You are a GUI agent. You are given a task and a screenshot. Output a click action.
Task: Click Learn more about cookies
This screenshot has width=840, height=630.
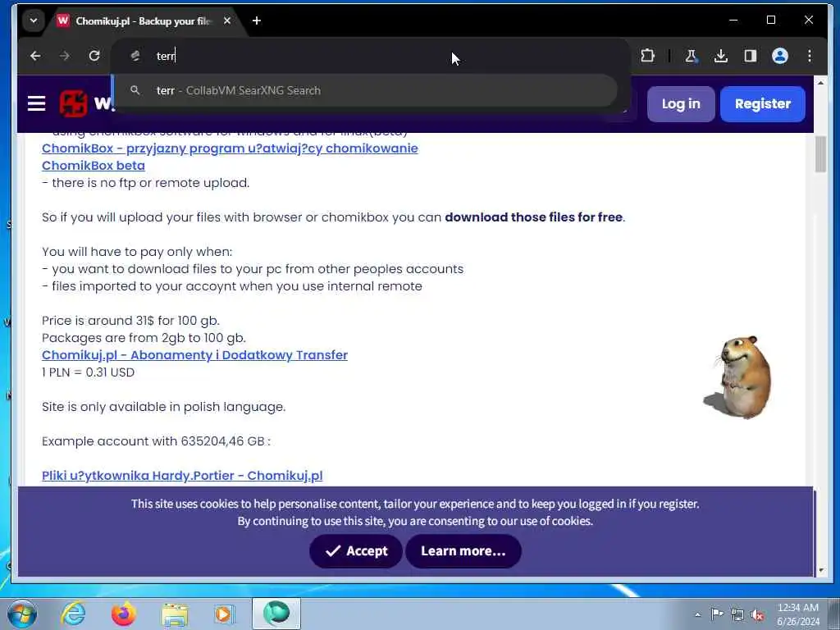pos(463,550)
